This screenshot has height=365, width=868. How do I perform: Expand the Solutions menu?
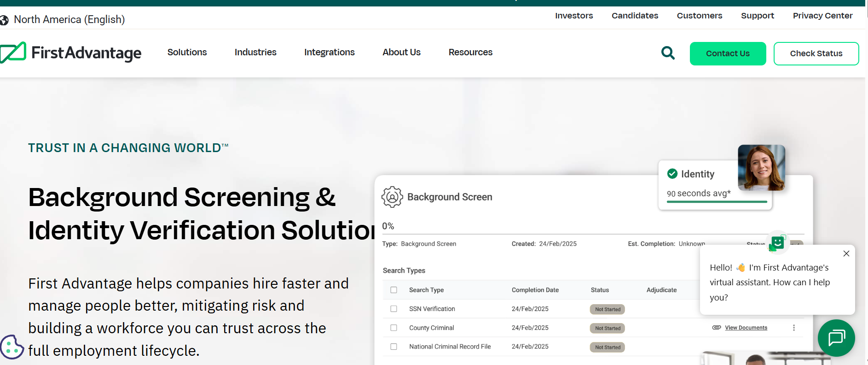click(187, 53)
